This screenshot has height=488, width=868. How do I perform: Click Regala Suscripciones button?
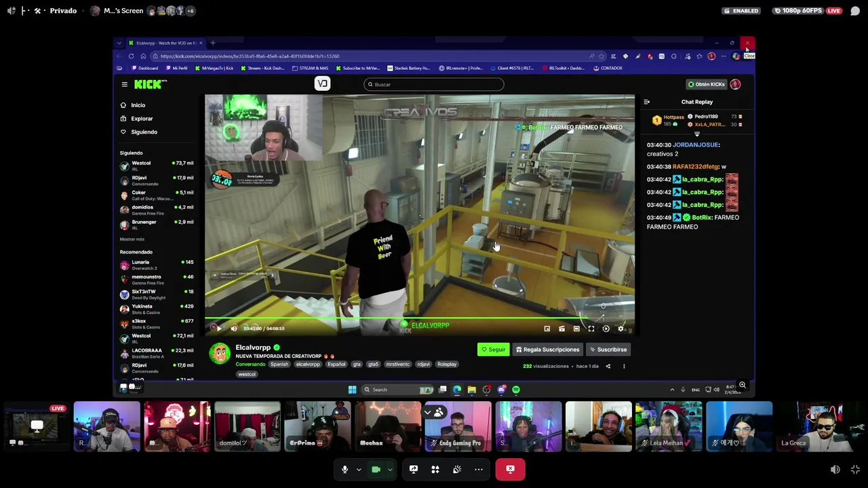[547, 350]
